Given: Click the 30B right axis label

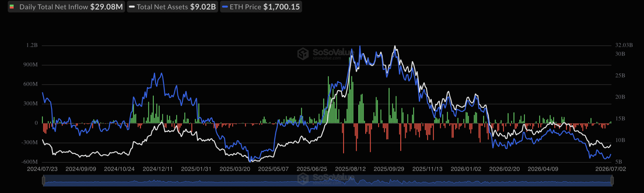Looking at the screenshot, I should (620, 54).
